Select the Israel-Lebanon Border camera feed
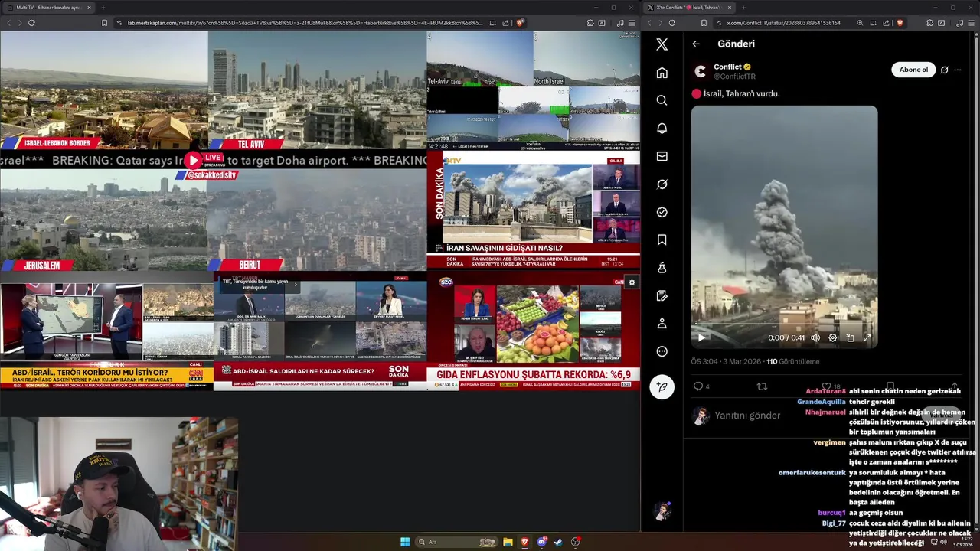The image size is (980, 551). (103, 90)
